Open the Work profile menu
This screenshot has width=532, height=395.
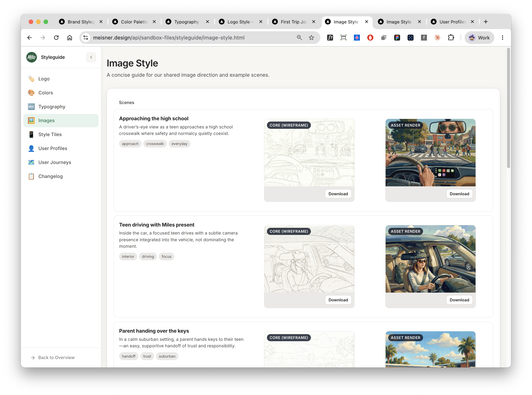(x=479, y=38)
